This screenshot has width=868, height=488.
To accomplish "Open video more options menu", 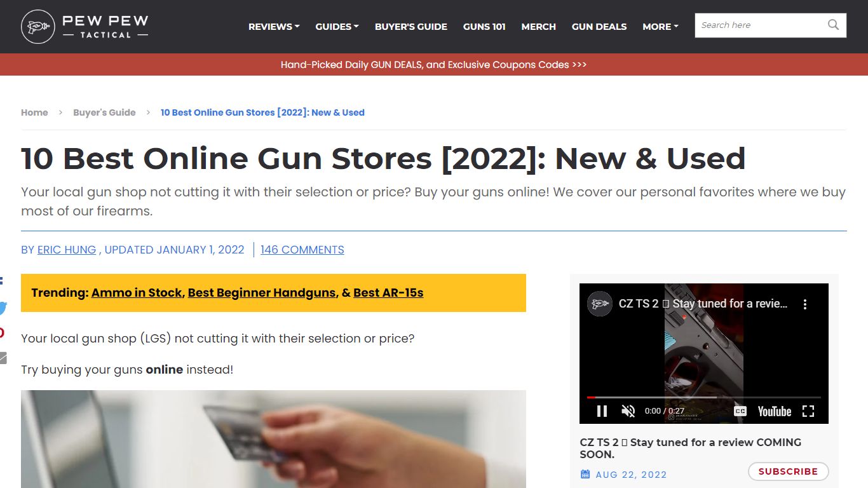I will 804,304.
